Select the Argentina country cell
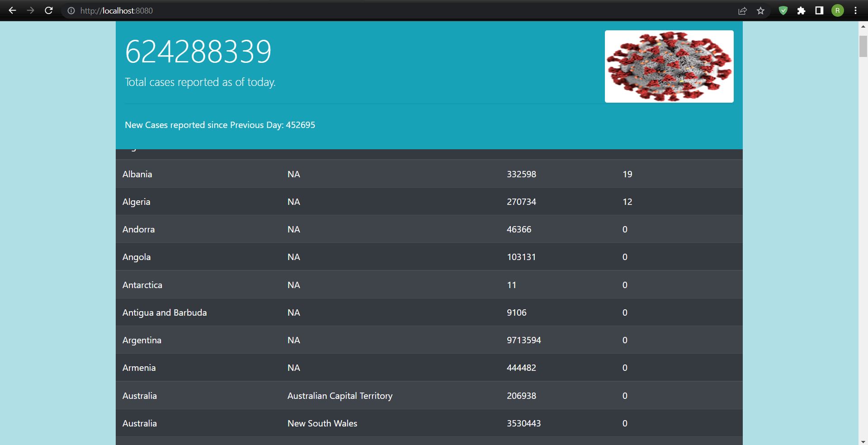 point(142,341)
